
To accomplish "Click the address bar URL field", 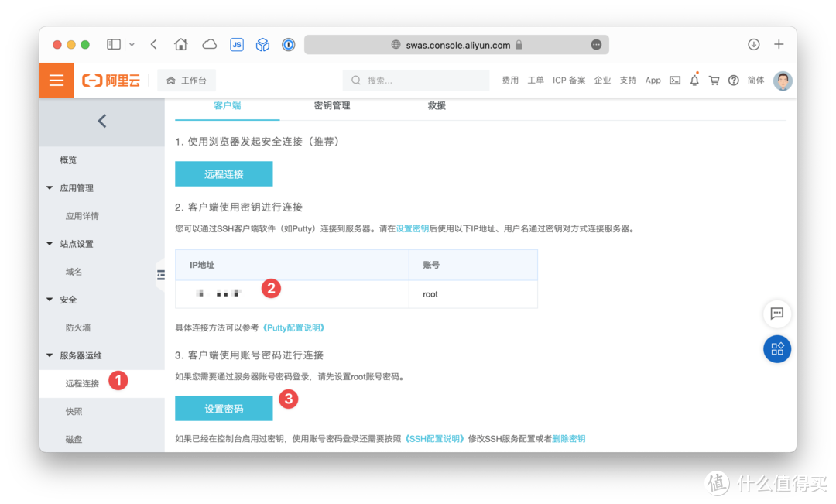I will (457, 45).
